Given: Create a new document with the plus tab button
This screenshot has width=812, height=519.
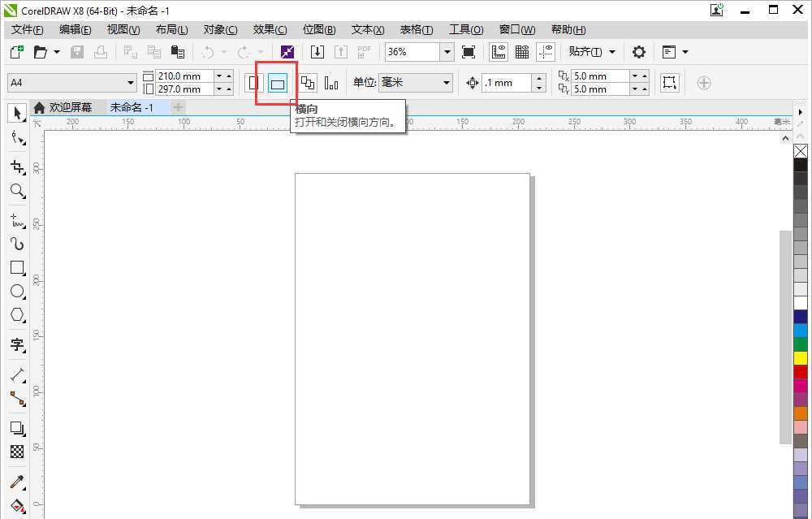Looking at the screenshot, I should (x=178, y=106).
